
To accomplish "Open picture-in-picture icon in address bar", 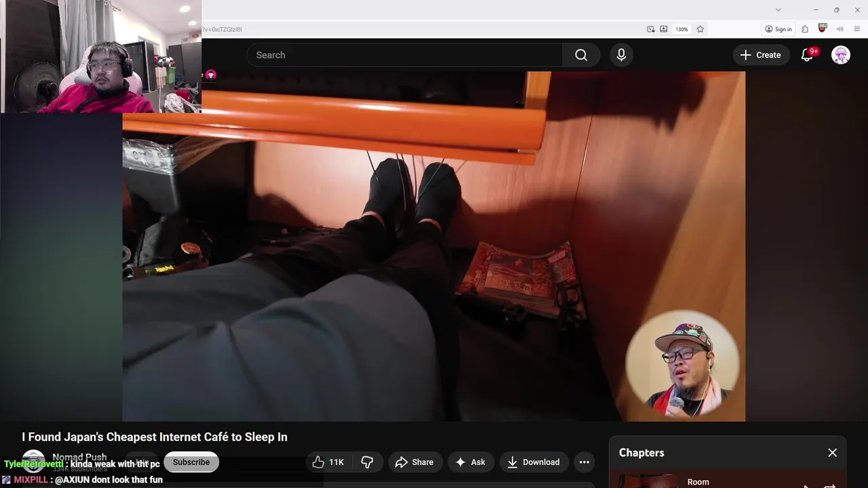I will click(x=651, y=29).
